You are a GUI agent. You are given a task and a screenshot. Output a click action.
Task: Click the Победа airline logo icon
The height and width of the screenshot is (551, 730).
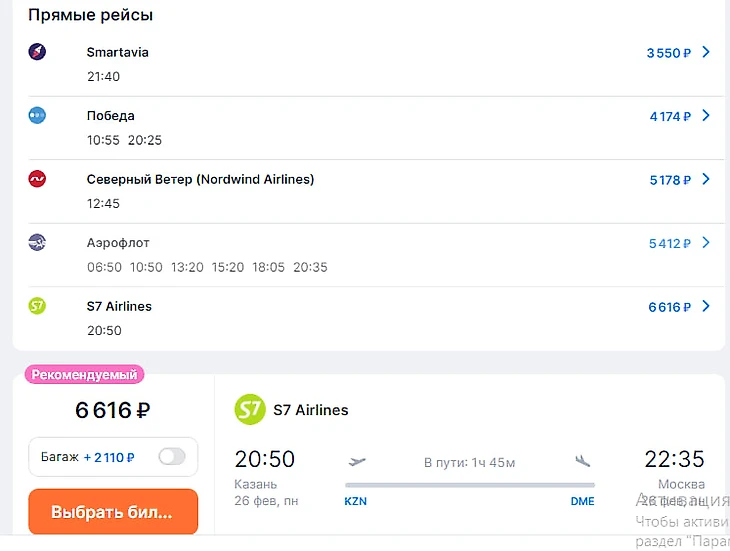(x=37, y=115)
